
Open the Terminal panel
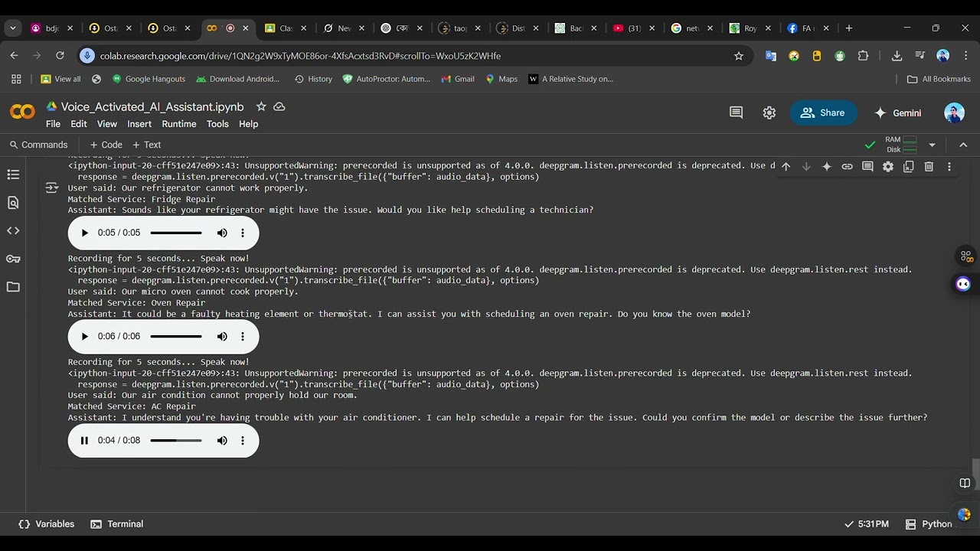point(117,524)
